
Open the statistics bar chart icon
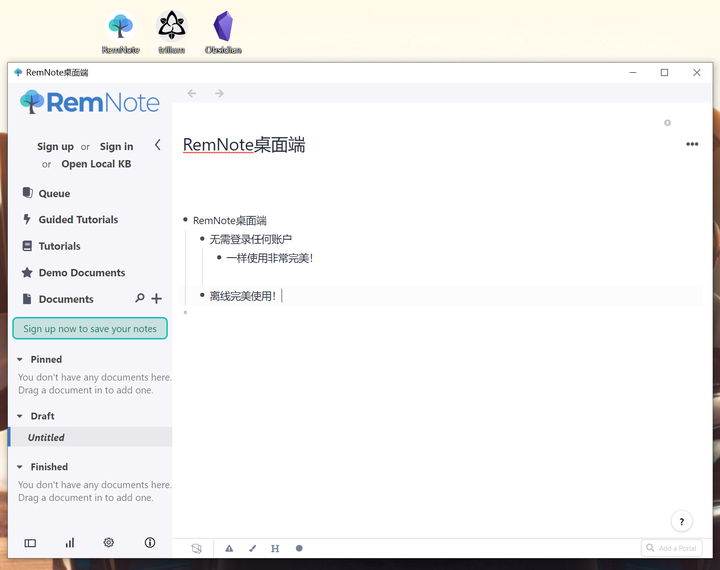tap(70, 543)
